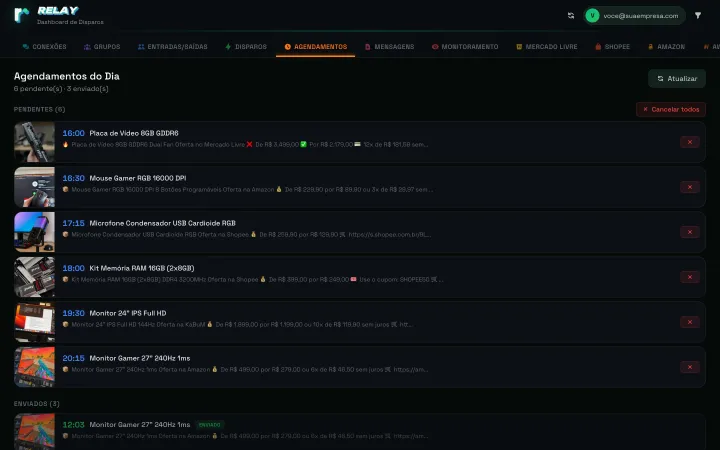
Task: Open the Mensagens tab
Action: pyautogui.click(x=389, y=47)
